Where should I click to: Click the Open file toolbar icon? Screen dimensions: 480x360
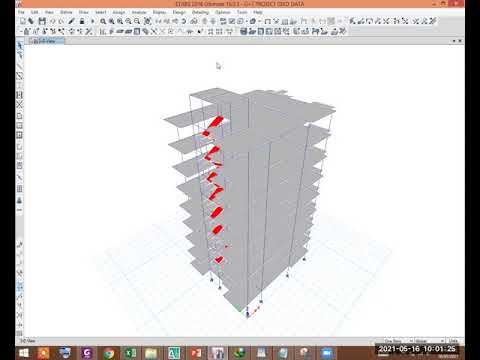click(x=31, y=21)
